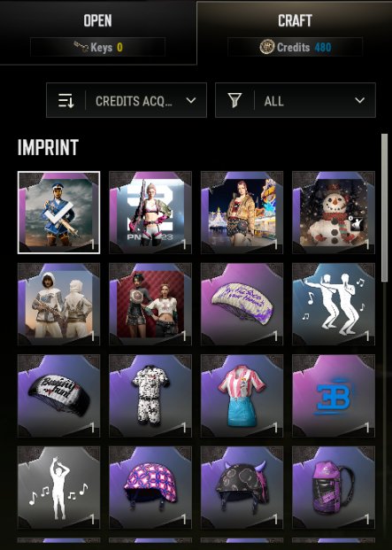
Task: Click the imprint list scrollbar
Action: point(384,208)
